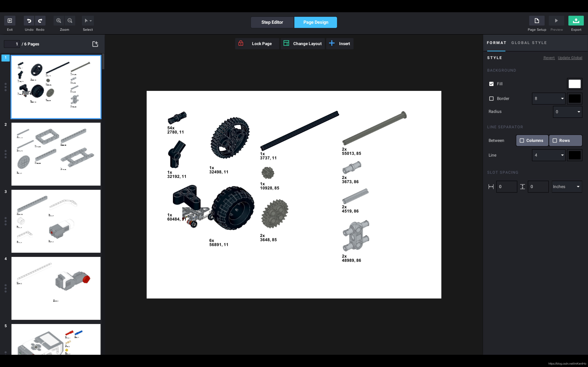The height and width of the screenshot is (367, 588).
Task: Click the Change Layout button
Action: coord(303,44)
